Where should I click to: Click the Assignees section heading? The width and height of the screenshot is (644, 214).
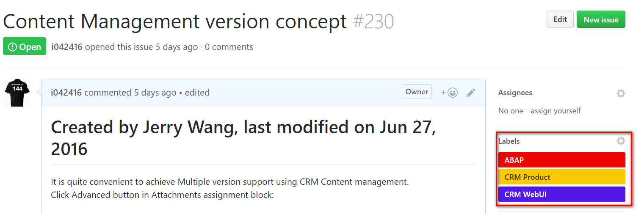point(515,93)
